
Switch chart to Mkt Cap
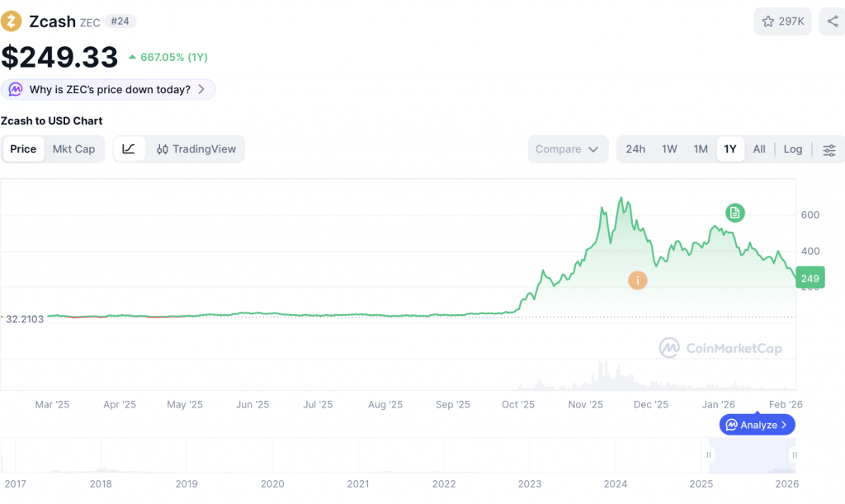tap(73, 149)
